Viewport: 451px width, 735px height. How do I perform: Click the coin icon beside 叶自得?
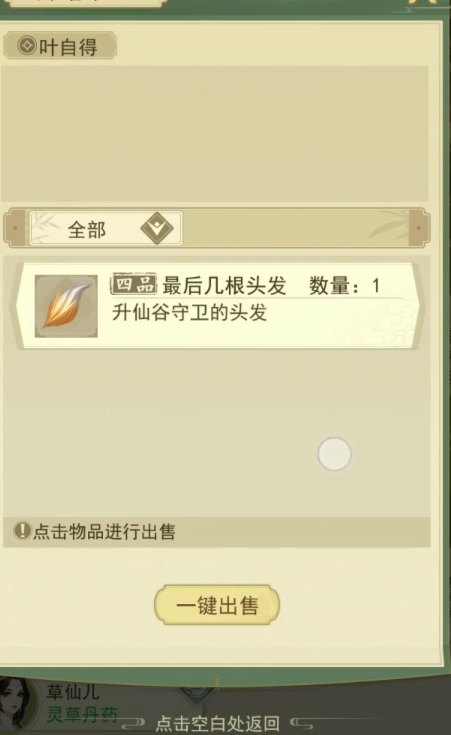click(x=27, y=46)
